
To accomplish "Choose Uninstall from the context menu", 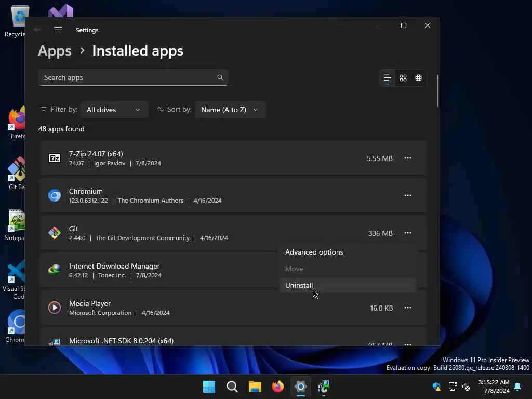I will point(348,285).
